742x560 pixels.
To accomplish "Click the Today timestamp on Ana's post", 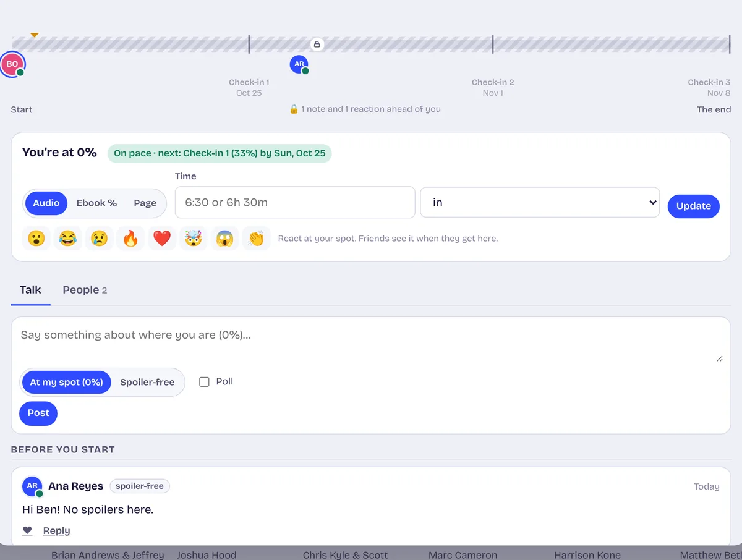I will pyautogui.click(x=706, y=487).
